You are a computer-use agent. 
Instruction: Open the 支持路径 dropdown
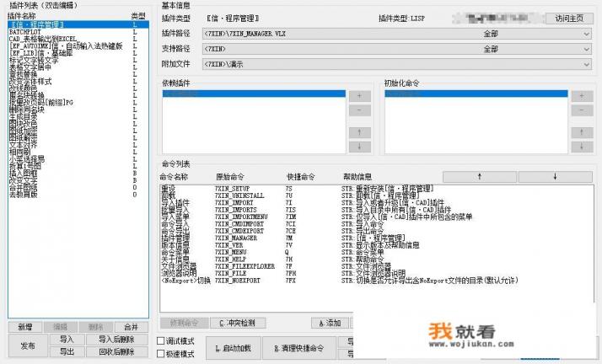397,49
